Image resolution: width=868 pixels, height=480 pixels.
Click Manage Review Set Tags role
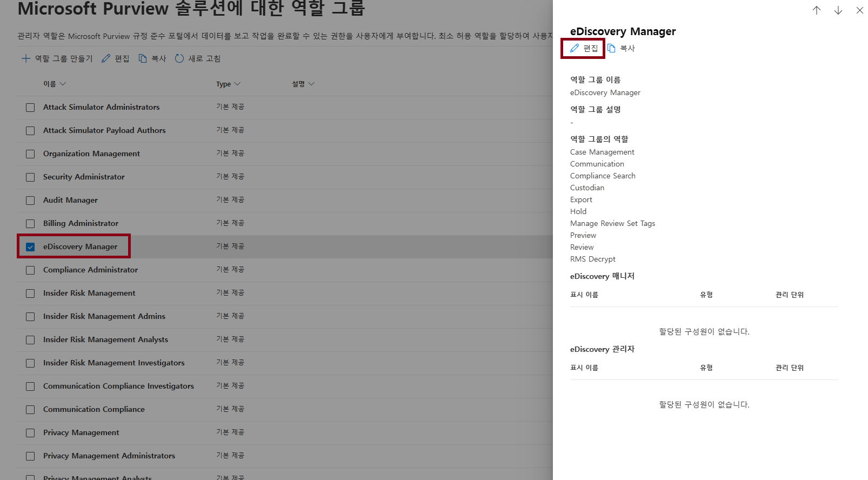pos(612,223)
